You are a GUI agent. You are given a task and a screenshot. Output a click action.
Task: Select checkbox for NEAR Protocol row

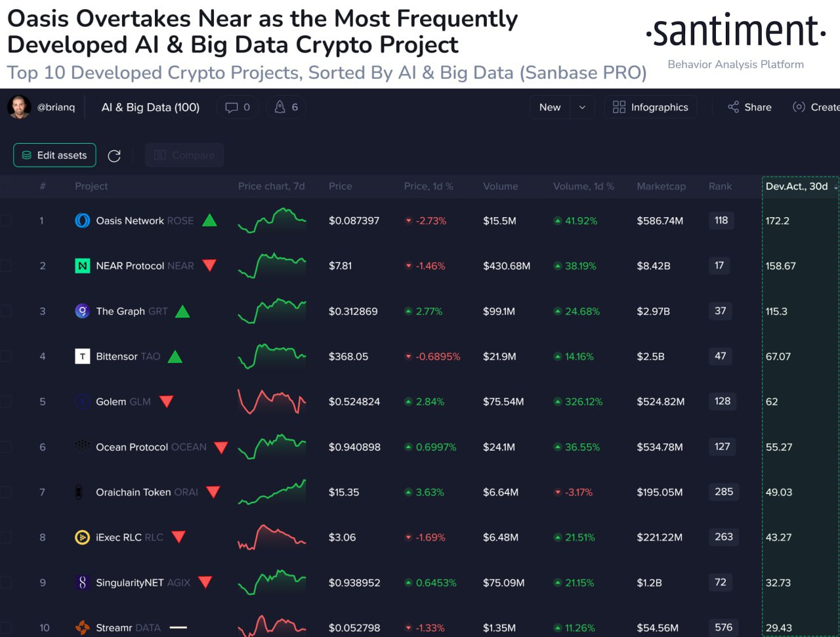pos(6,266)
